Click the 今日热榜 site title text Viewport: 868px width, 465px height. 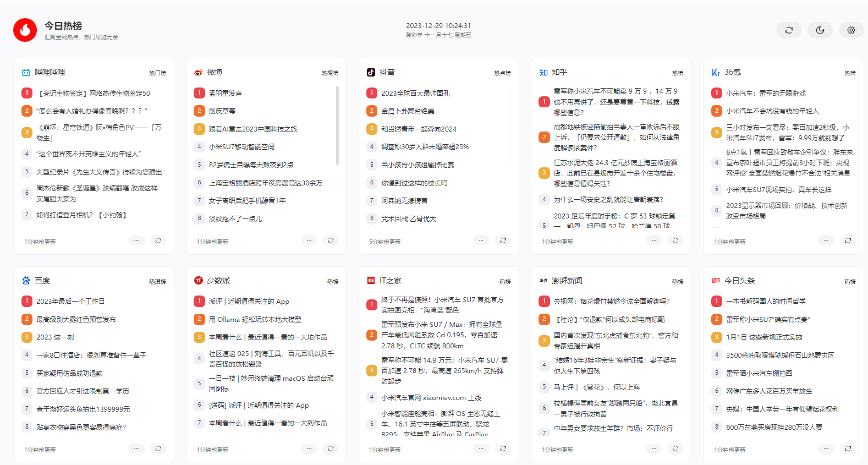63,26
